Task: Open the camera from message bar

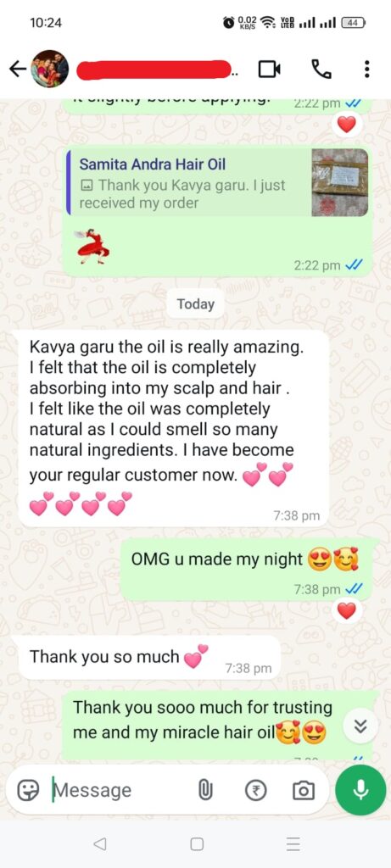Action: click(303, 791)
